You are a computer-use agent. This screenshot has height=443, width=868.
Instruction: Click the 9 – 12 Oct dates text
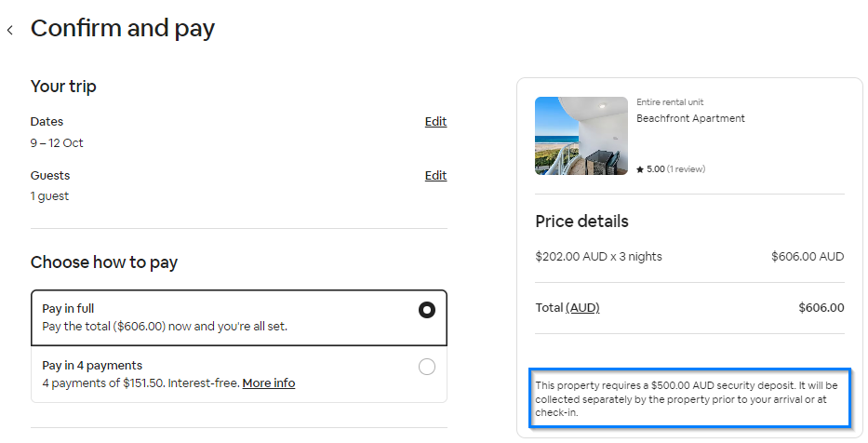57,143
